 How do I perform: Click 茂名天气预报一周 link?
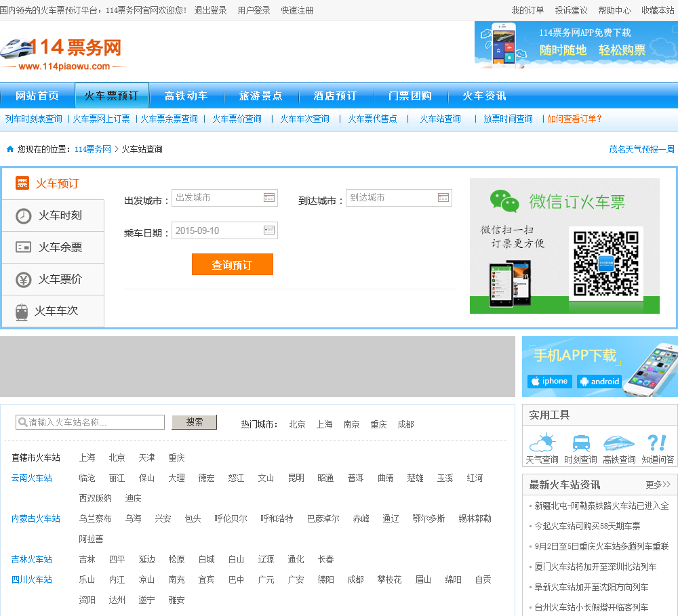click(641, 149)
